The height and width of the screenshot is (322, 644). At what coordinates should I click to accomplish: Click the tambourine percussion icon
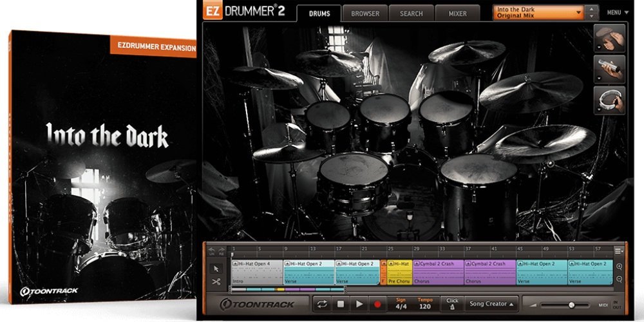(609, 100)
